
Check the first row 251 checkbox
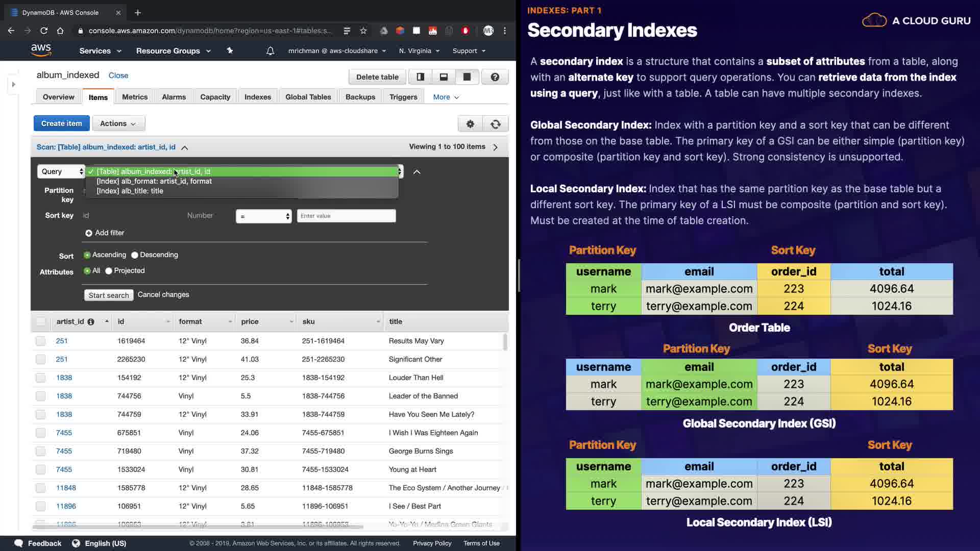coord(41,341)
